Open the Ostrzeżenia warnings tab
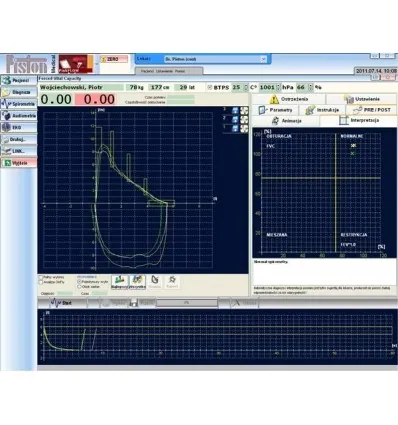The height and width of the screenshot is (425, 398). click(288, 99)
